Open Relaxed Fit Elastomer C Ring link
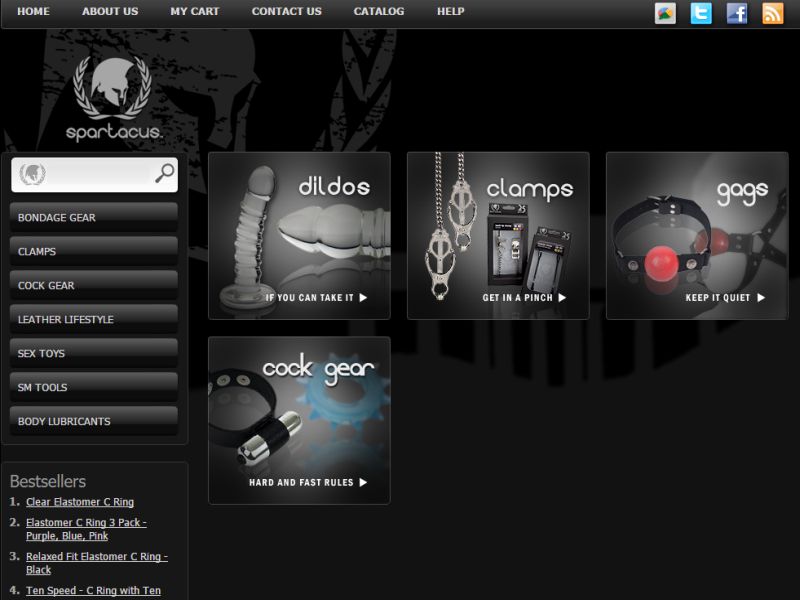Image resolution: width=800 pixels, height=600 pixels. [96, 556]
